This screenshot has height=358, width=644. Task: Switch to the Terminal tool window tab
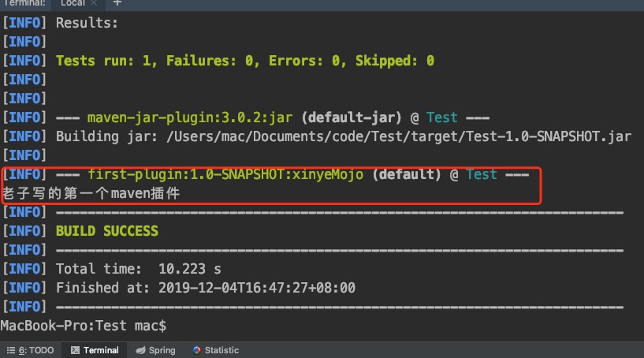tap(101, 350)
